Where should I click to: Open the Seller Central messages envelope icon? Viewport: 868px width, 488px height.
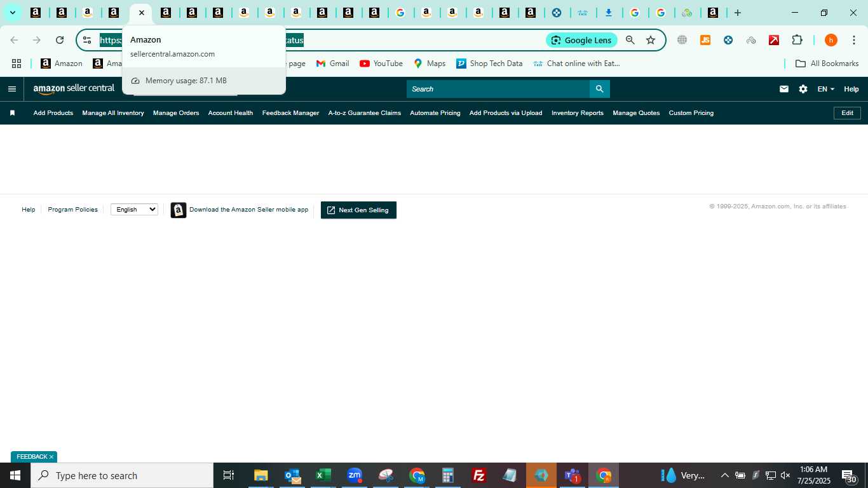[784, 89]
